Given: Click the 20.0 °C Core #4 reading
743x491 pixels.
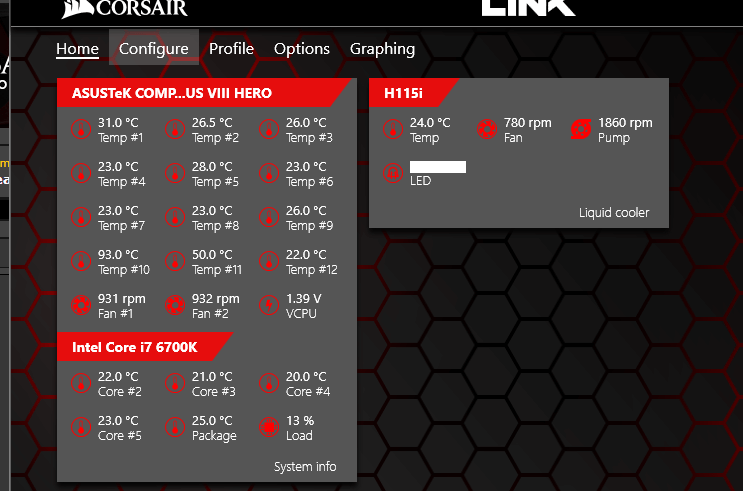Looking at the screenshot, I should (306, 377).
